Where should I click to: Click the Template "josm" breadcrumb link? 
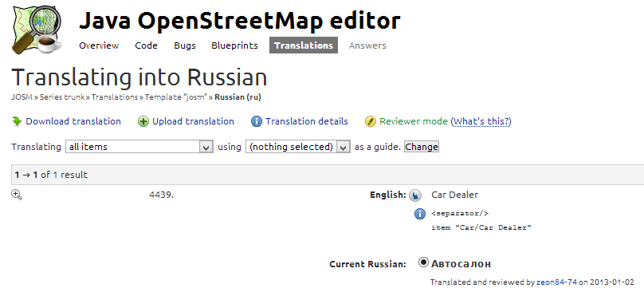point(176,97)
